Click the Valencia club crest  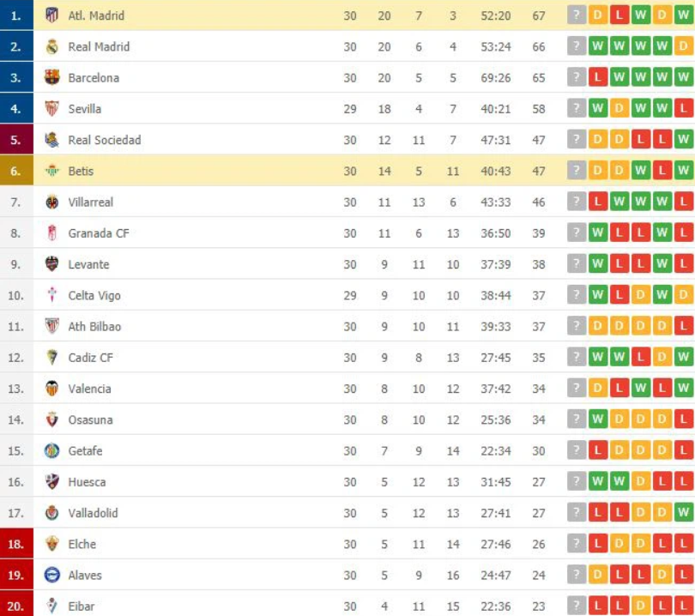(52, 388)
